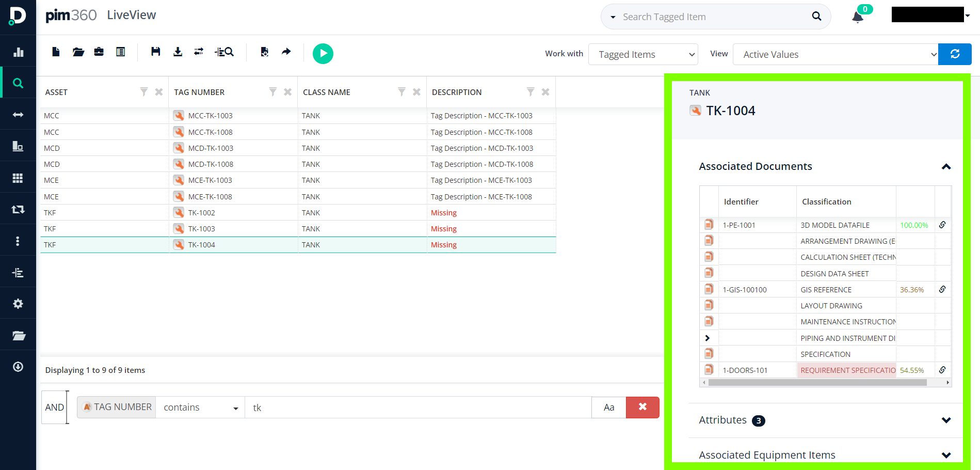Delete the filter with red X button
This screenshot has width=980, height=470.
(642, 408)
